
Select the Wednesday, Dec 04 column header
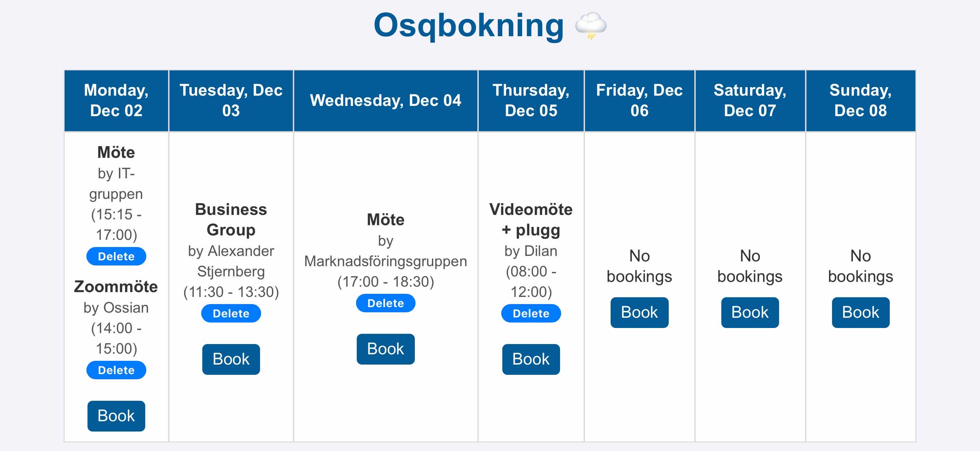coord(385,100)
